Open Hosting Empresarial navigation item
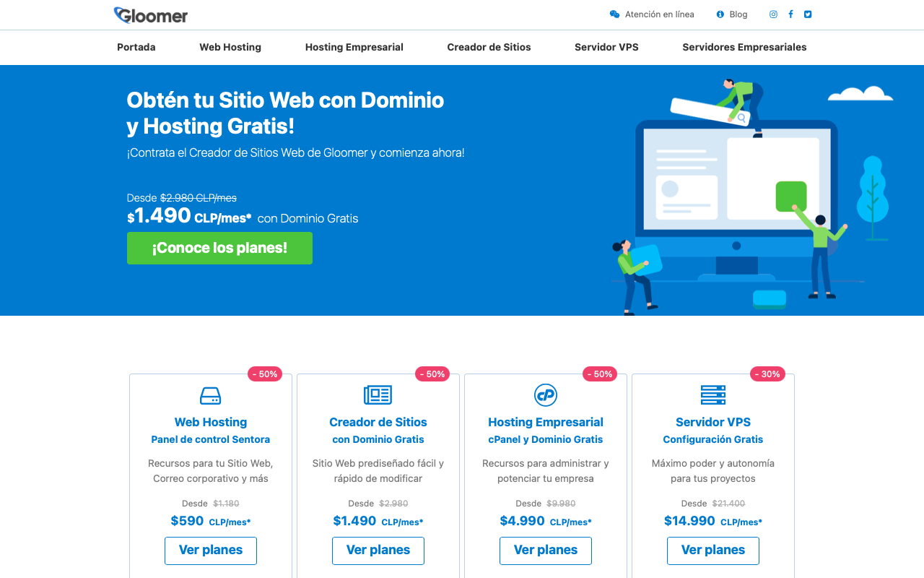The image size is (924, 578). [354, 47]
